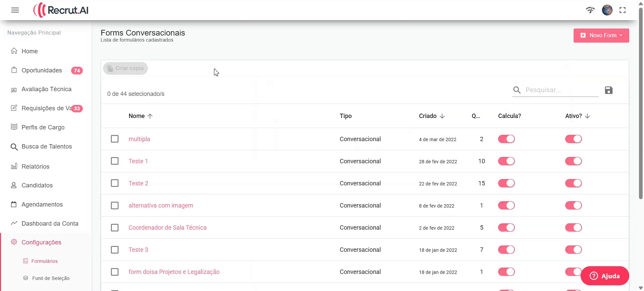Open the hamburger navigation menu
The height and width of the screenshot is (291, 644).
[15, 10]
